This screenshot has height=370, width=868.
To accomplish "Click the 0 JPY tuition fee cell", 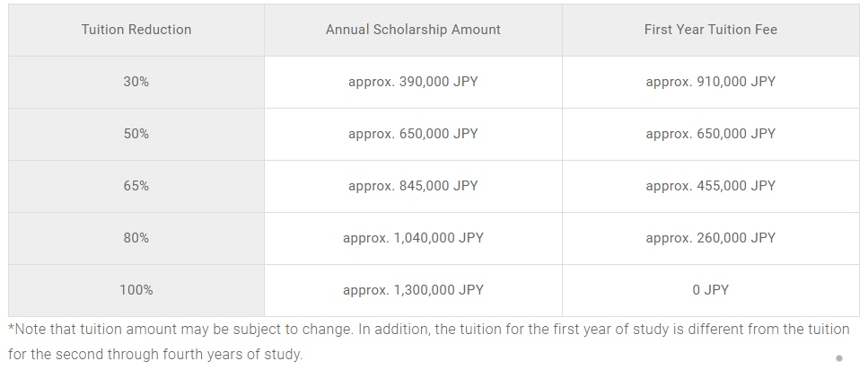I will pos(710,290).
